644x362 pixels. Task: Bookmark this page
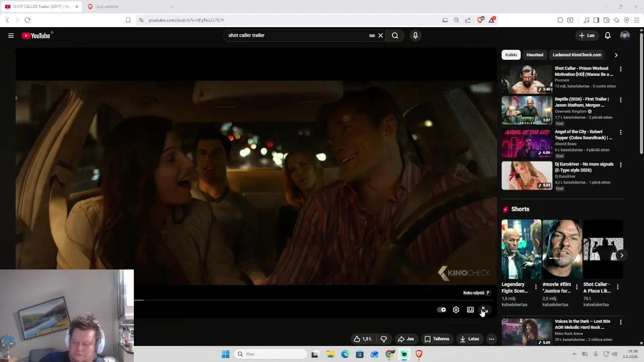pos(128,20)
